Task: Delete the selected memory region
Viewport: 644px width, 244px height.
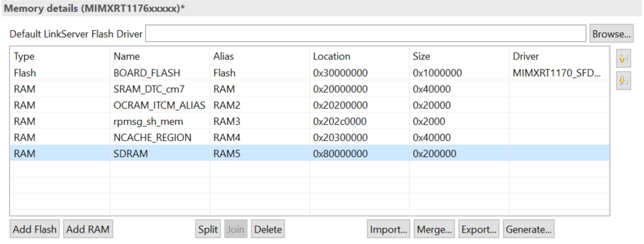Action: [x=267, y=229]
